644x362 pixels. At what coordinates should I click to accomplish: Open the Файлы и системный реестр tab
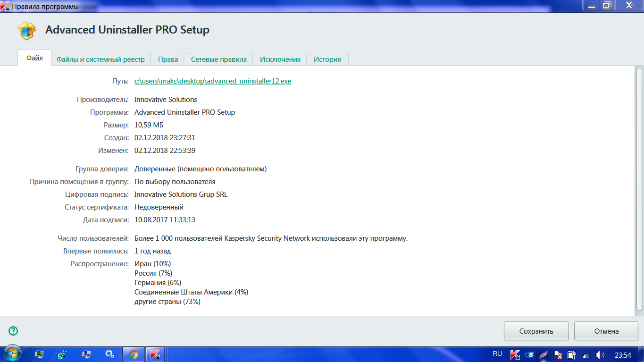(100, 59)
